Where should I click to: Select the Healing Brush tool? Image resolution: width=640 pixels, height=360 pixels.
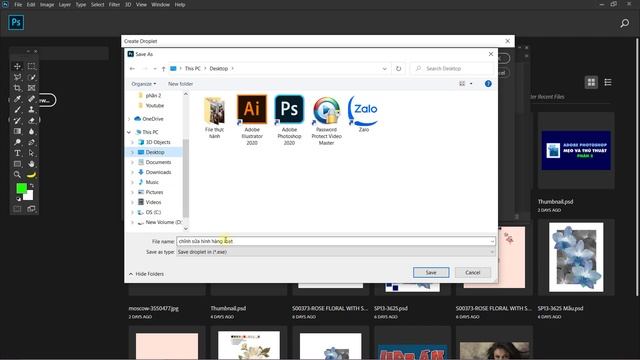click(31, 99)
